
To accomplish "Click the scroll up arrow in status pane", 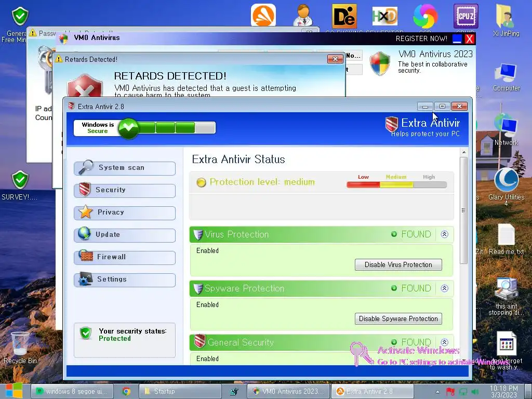I will (x=464, y=152).
